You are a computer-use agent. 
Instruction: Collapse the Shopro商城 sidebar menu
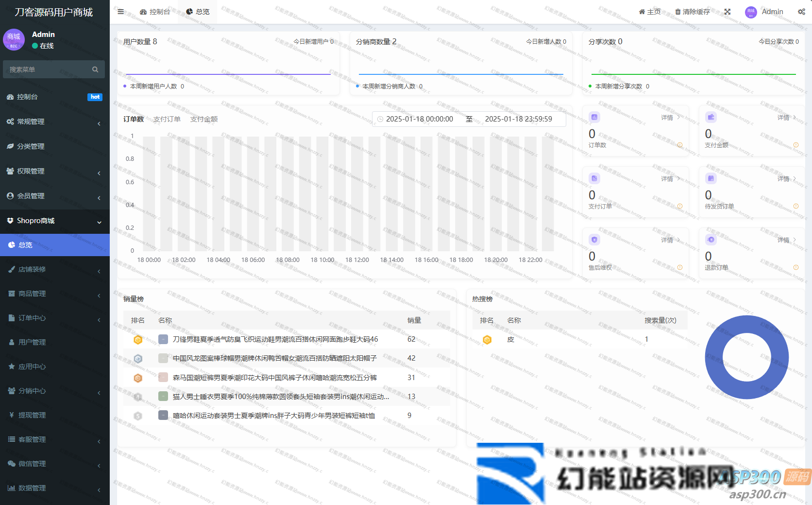pos(54,221)
